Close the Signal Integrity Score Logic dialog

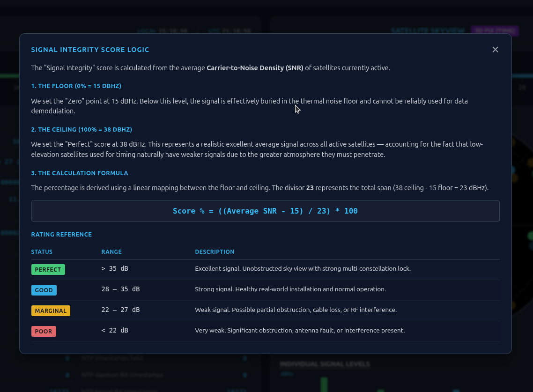[x=495, y=50]
